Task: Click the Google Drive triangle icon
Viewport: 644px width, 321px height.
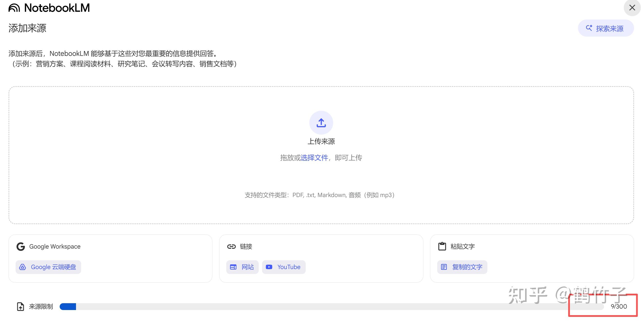Action: [x=22, y=267]
